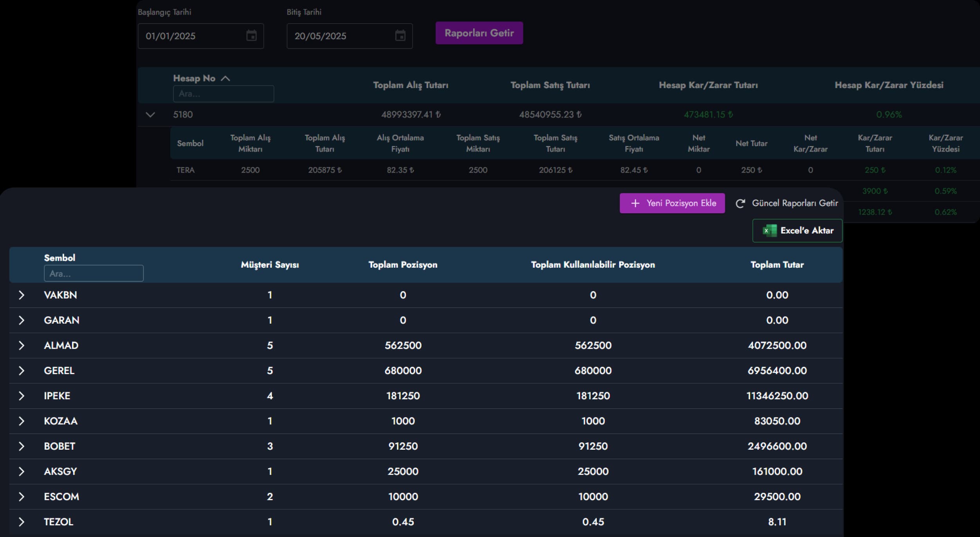Expand the TEZOL row
The image size is (980, 537).
(x=22, y=522)
